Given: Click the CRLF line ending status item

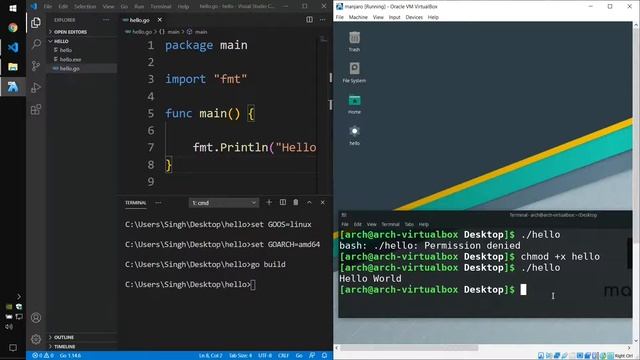Looking at the screenshot, I should tap(283, 356).
